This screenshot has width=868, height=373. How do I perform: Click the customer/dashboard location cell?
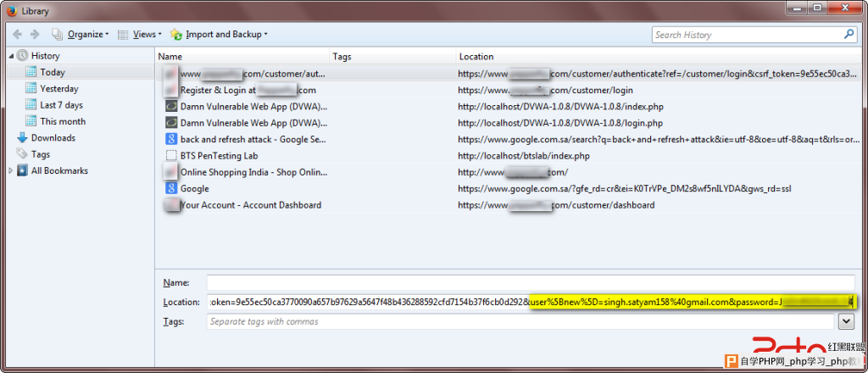[x=556, y=205]
